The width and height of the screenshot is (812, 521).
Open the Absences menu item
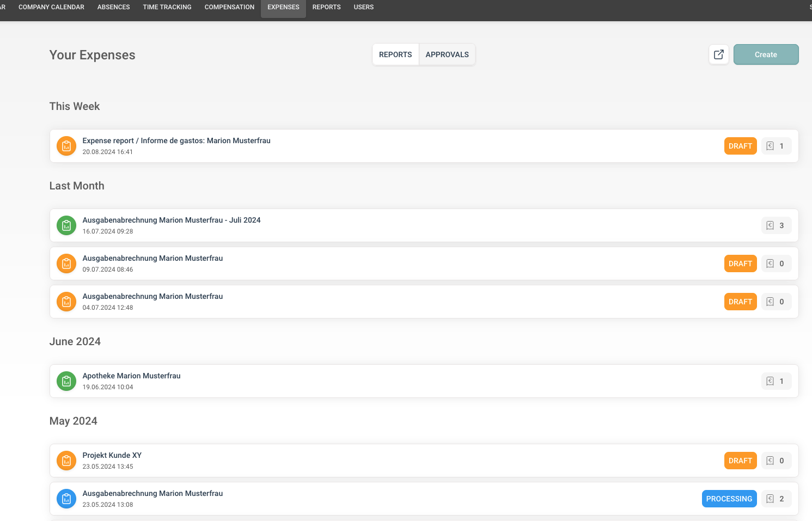pos(113,7)
